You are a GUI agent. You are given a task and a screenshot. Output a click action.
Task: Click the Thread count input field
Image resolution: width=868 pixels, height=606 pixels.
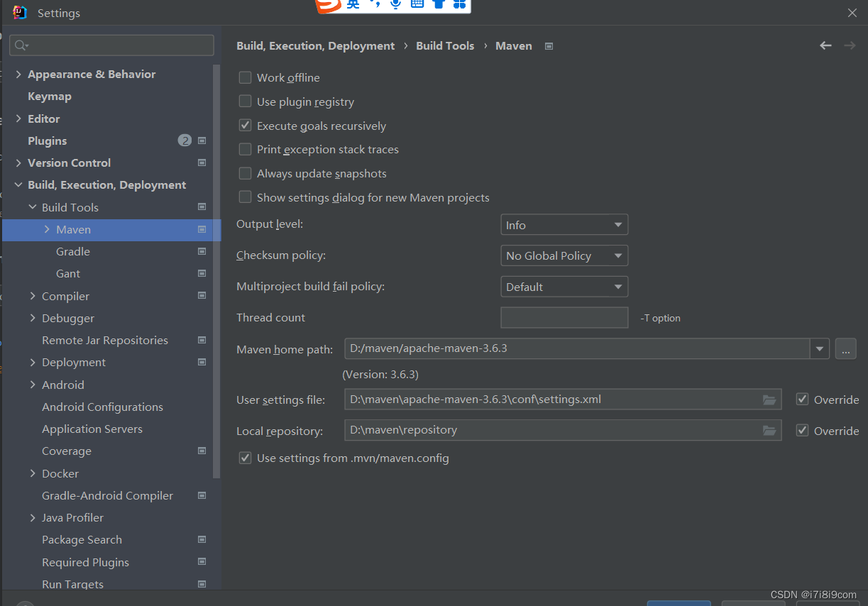pos(564,317)
